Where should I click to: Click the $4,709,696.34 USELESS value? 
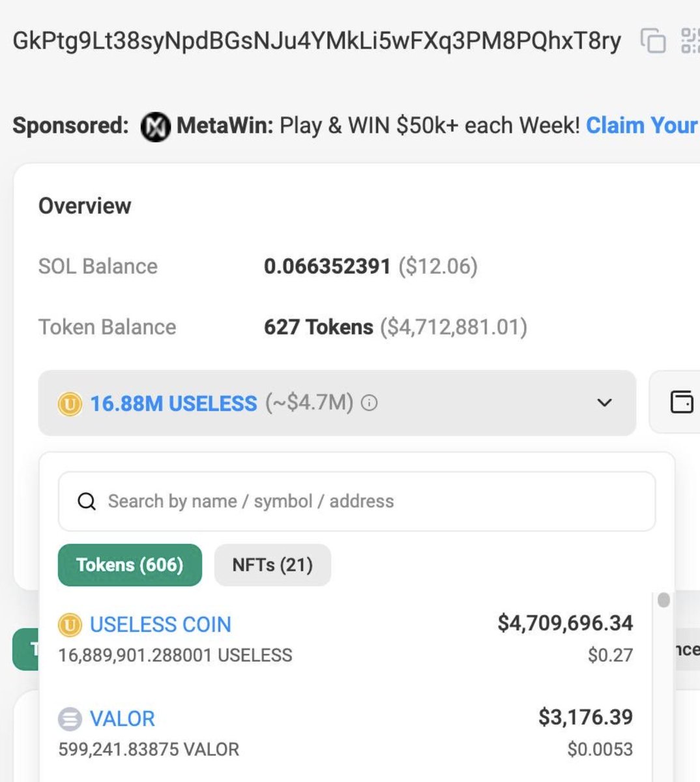(565, 623)
